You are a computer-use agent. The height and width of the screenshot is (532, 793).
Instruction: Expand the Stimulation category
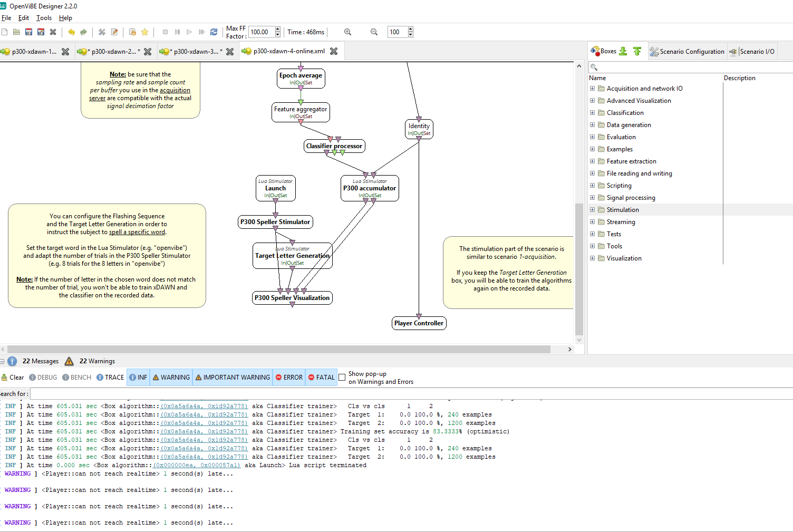click(592, 210)
